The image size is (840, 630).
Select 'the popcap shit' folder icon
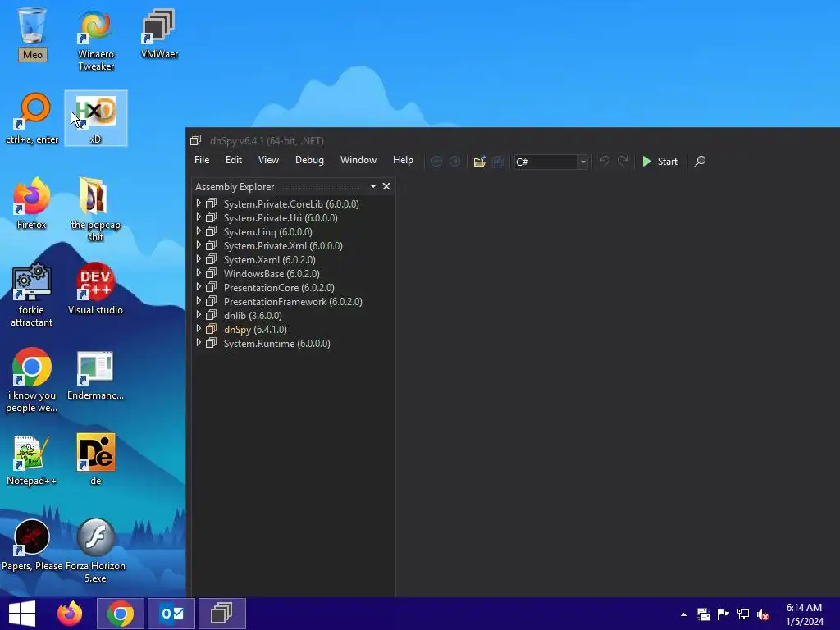95,210
